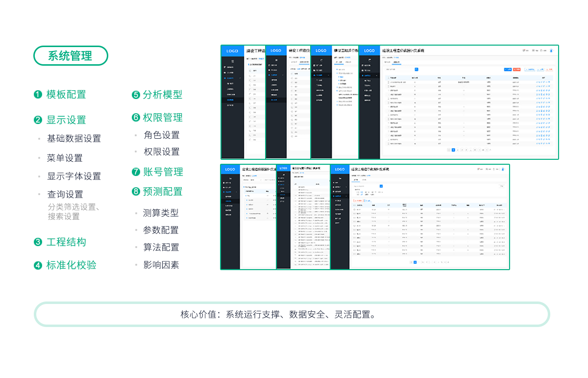Click the orange delete button above top table

pos(516,70)
